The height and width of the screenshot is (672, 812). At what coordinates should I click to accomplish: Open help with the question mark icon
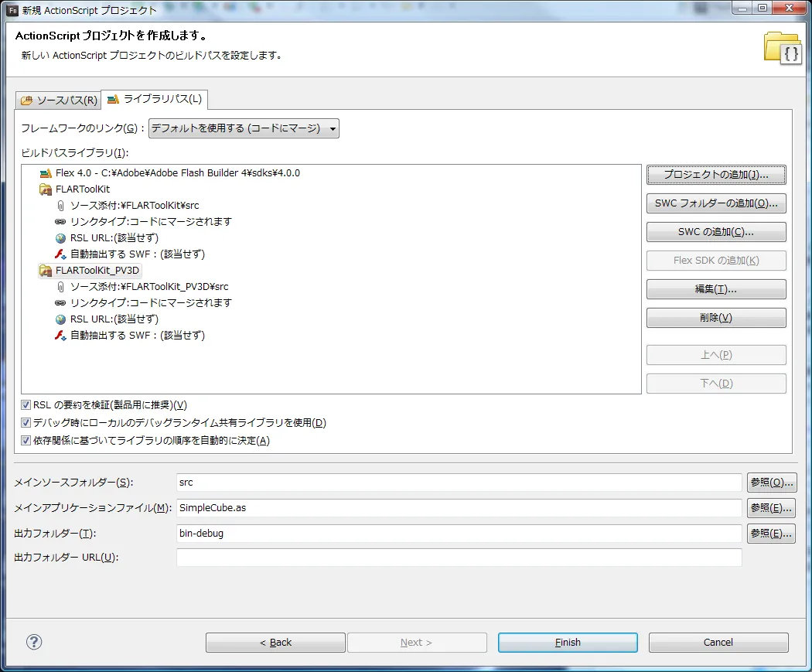34,642
